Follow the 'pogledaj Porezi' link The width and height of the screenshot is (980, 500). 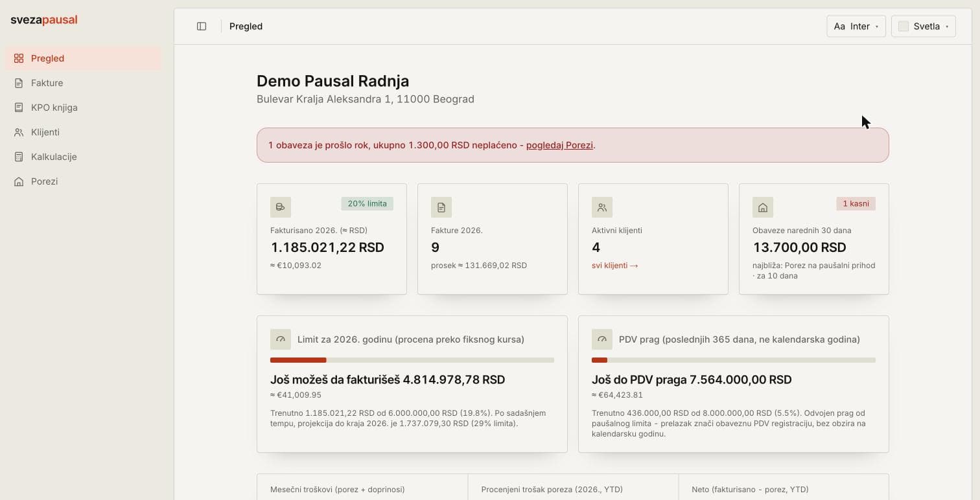coord(559,145)
